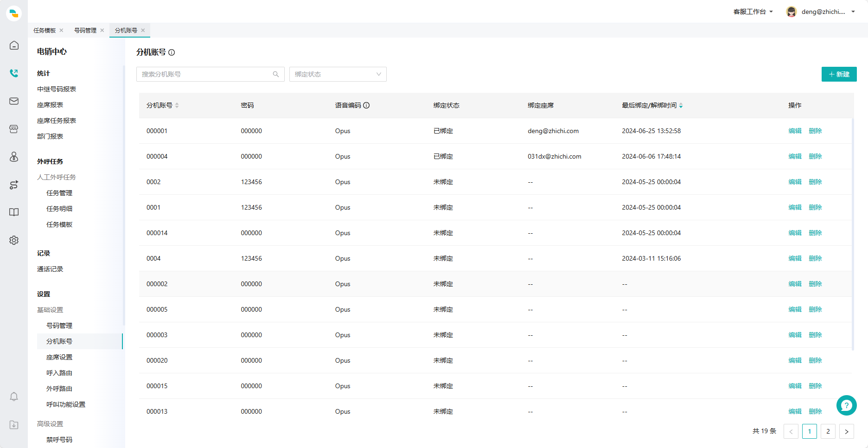This screenshot has width=868, height=448.
Task: Delete extension 0001 row
Action: click(815, 207)
